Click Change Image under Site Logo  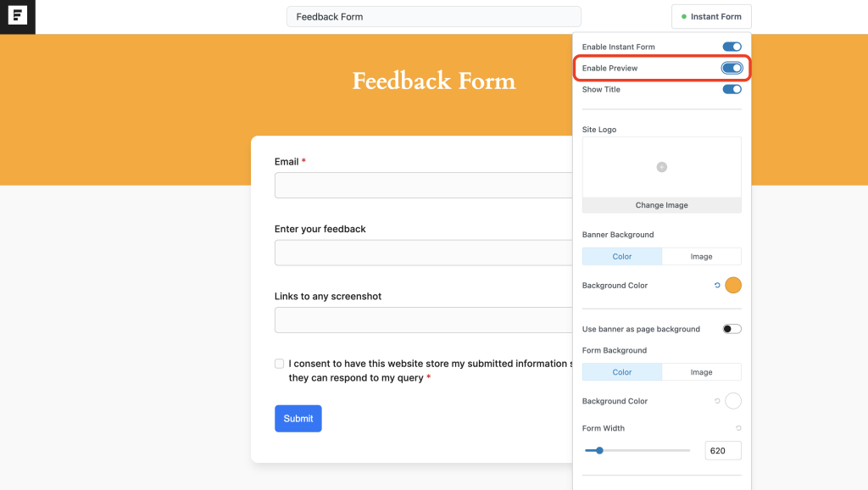pyautogui.click(x=661, y=204)
